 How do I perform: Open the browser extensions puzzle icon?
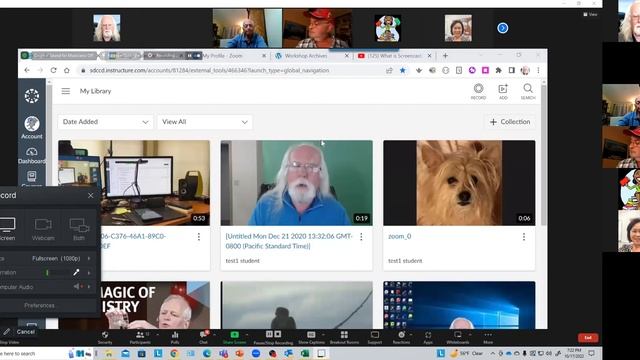[498, 70]
